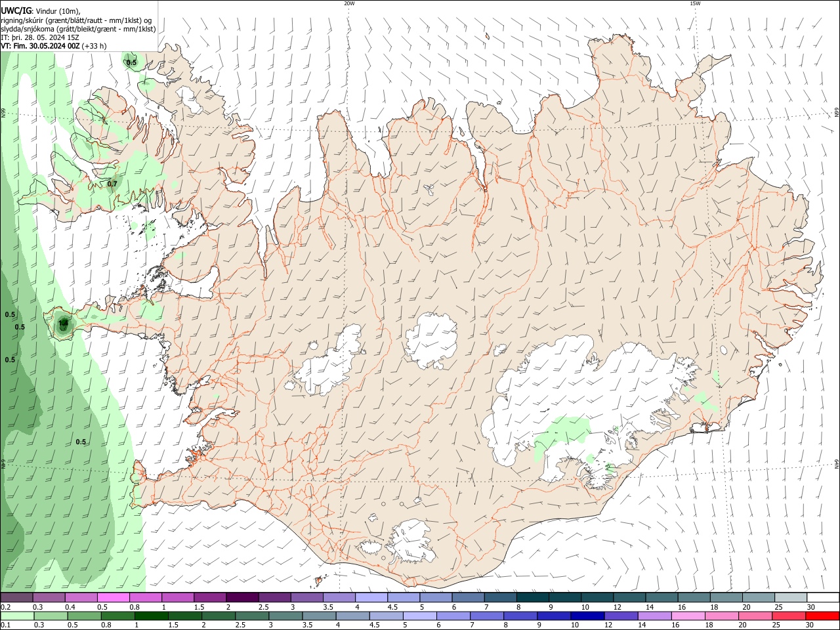Click the "20W" longitude label
The height and width of the screenshot is (630, 840).
pos(349,3)
